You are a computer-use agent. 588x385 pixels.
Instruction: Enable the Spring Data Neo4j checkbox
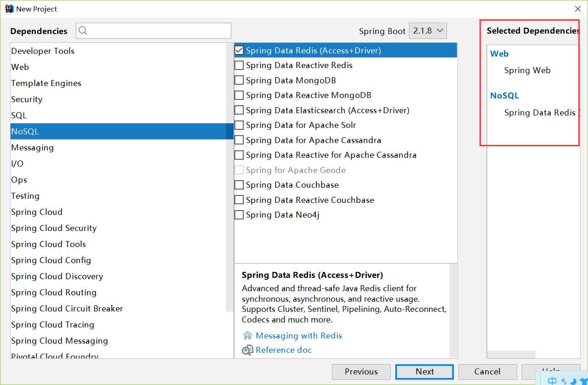click(239, 215)
